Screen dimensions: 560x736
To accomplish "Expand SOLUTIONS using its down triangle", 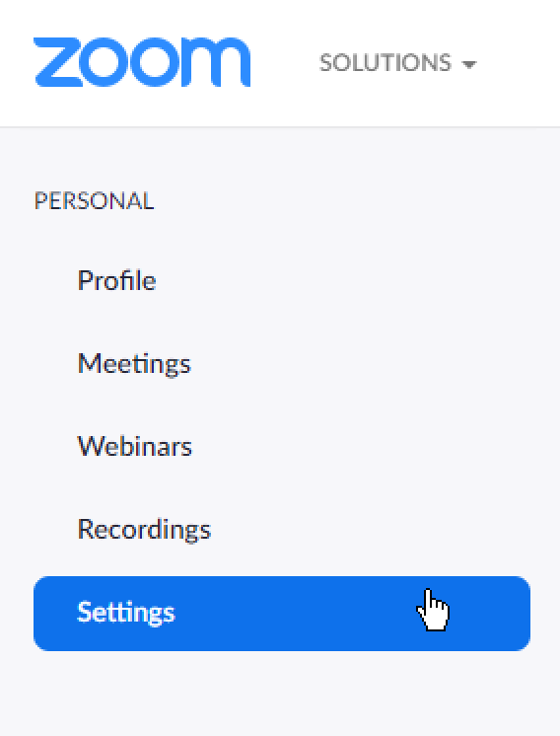I will pos(468,64).
